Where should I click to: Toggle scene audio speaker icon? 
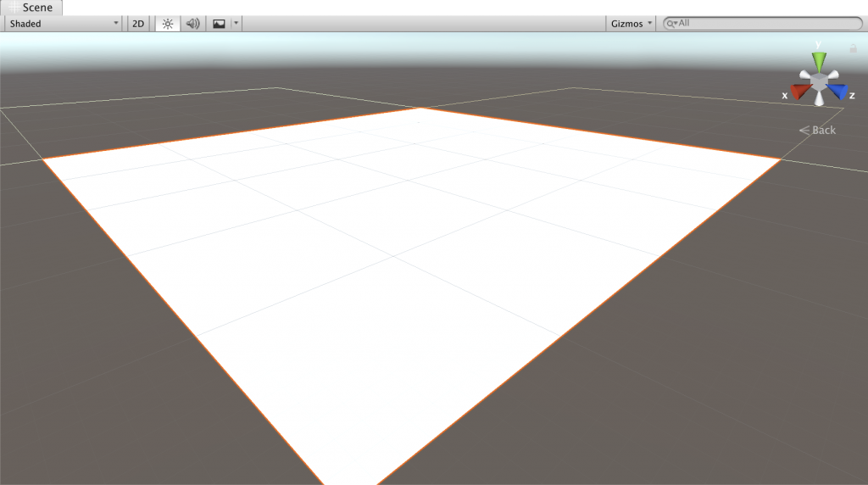coord(193,24)
